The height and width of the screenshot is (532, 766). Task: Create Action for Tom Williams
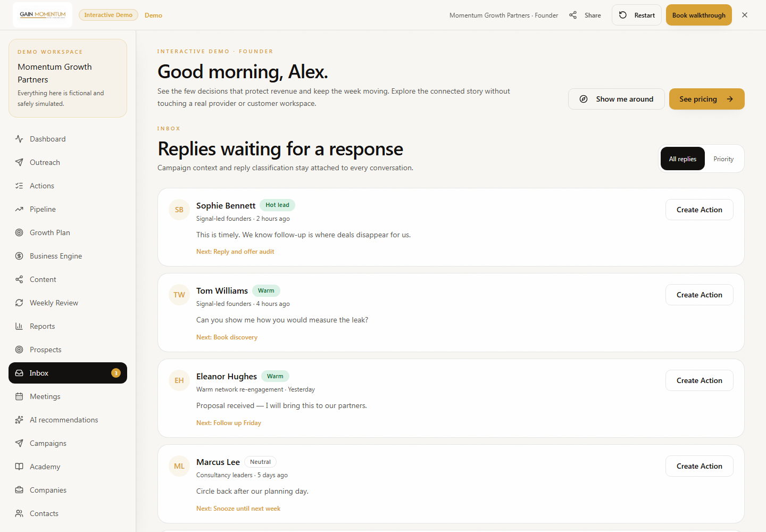pos(700,295)
